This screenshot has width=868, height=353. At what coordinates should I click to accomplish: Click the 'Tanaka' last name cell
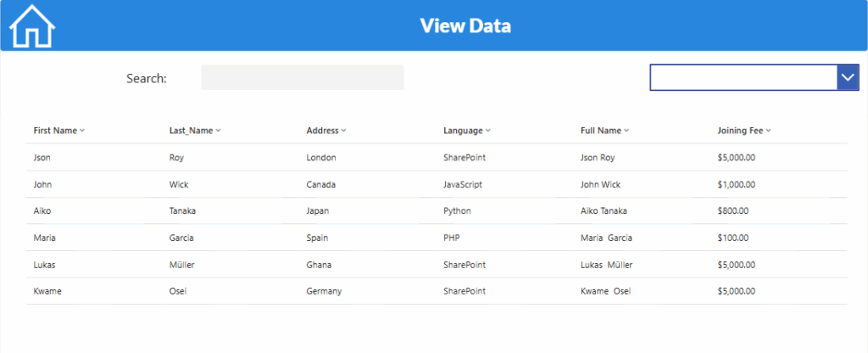pyautogui.click(x=183, y=211)
